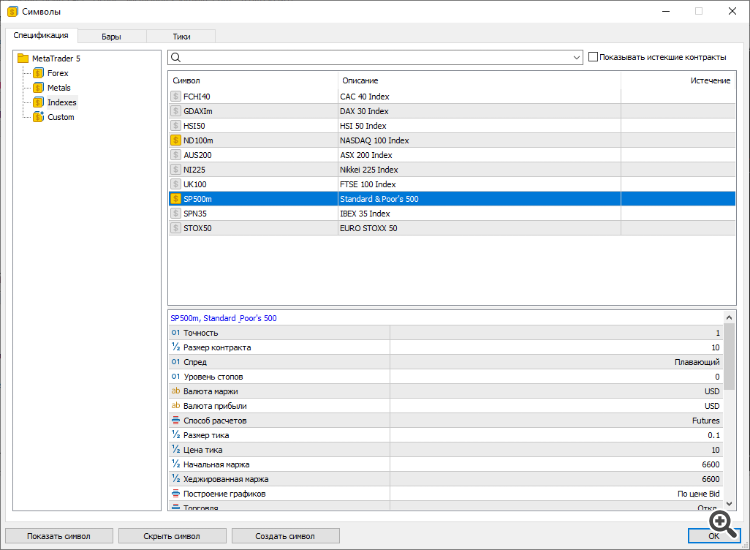Click the FCHI40 symbol icon
Screen dimensions: 750x550
pyautogui.click(x=176, y=97)
